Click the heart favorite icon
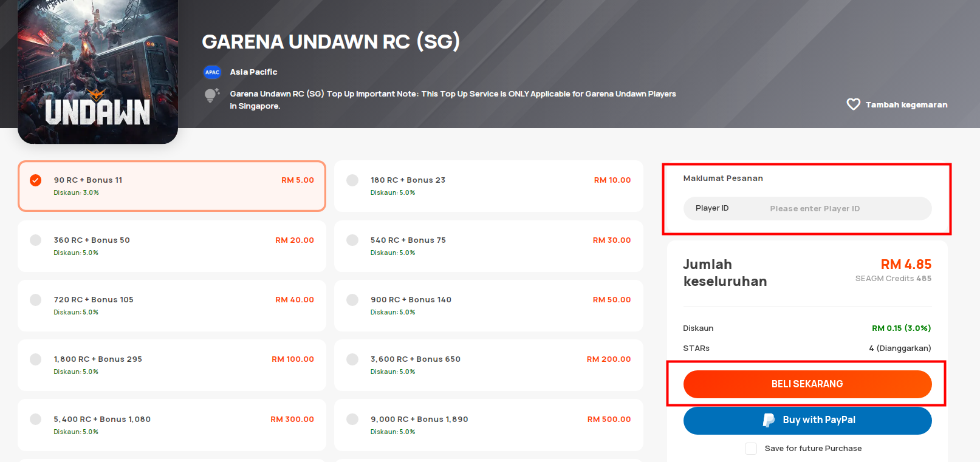Image resolution: width=980 pixels, height=462 pixels. (x=853, y=104)
